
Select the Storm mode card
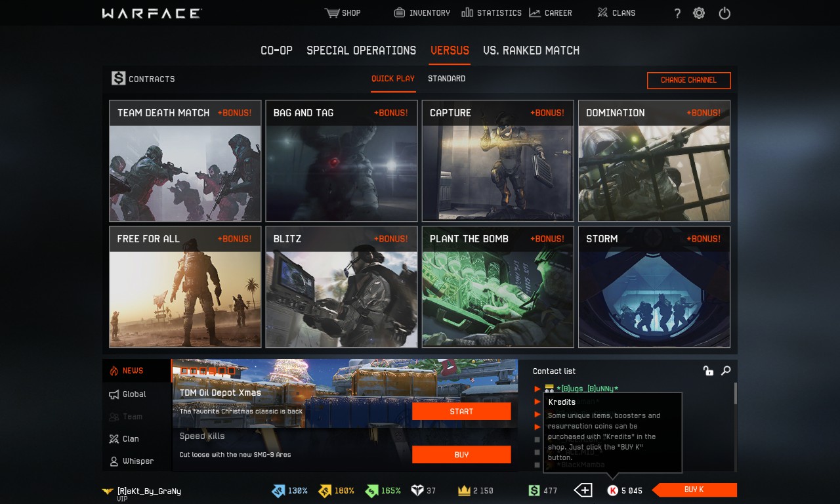[x=654, y=287]
